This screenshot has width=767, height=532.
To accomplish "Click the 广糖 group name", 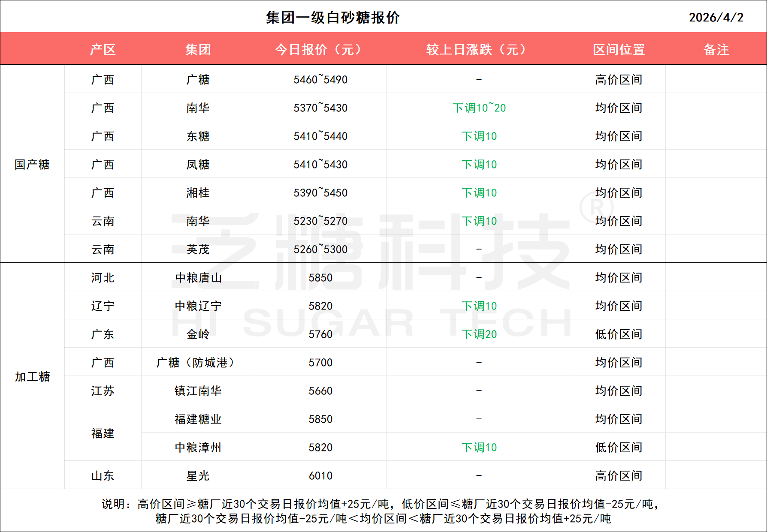I will [x=198, y=79].
